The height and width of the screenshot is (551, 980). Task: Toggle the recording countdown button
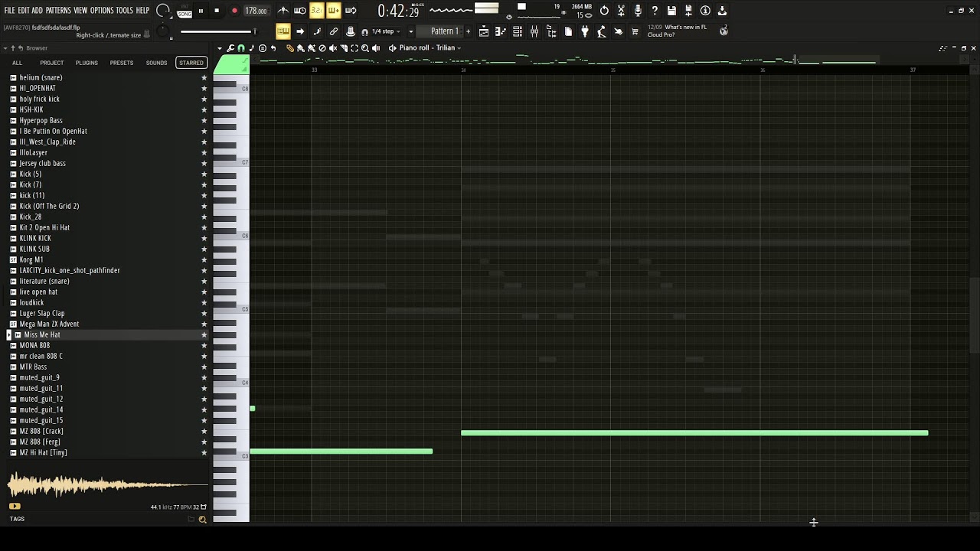(x=317, y=11)
